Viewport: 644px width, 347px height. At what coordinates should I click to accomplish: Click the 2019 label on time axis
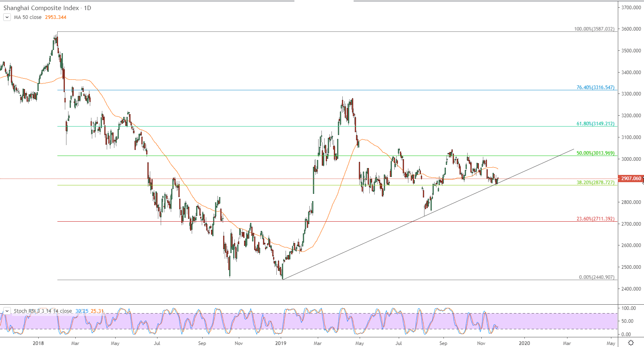pyautogui.click(x=281, y=343)
